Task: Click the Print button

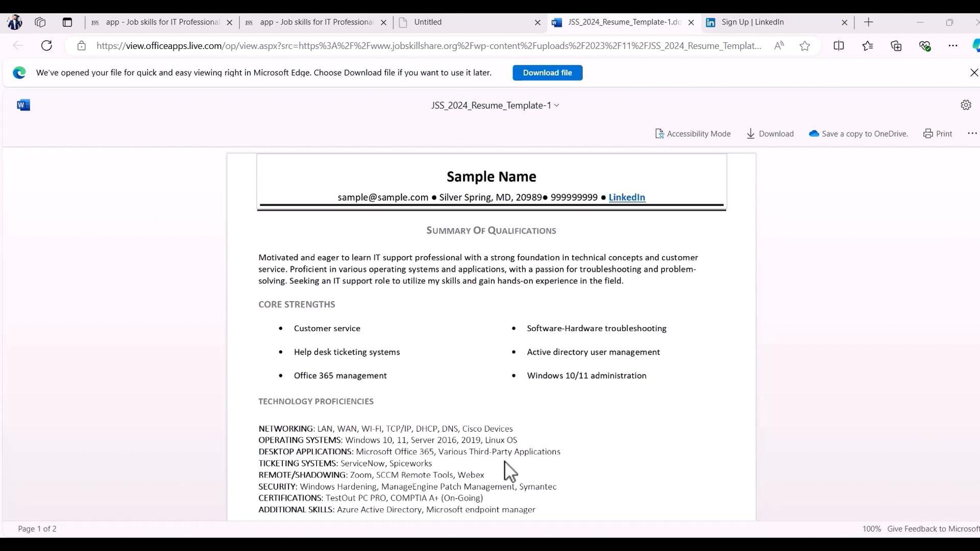Action: [x=938, y=134]
